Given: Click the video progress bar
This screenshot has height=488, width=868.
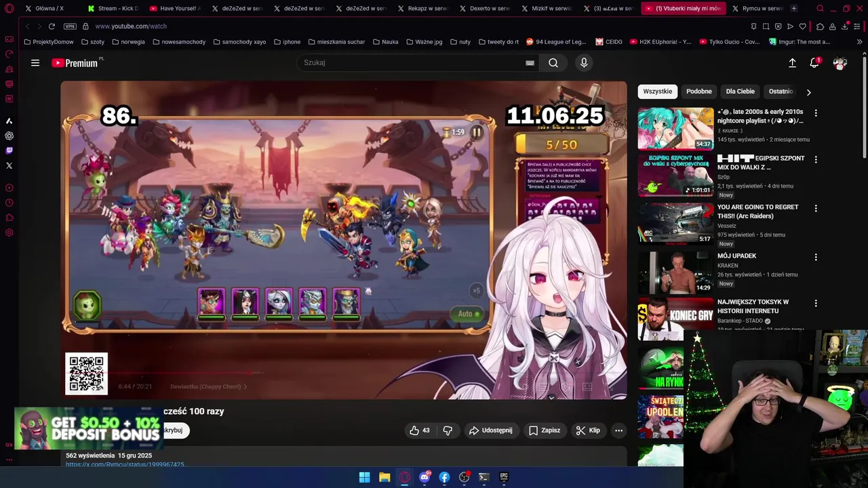Looking at the screenshot, I should (344, 372).
